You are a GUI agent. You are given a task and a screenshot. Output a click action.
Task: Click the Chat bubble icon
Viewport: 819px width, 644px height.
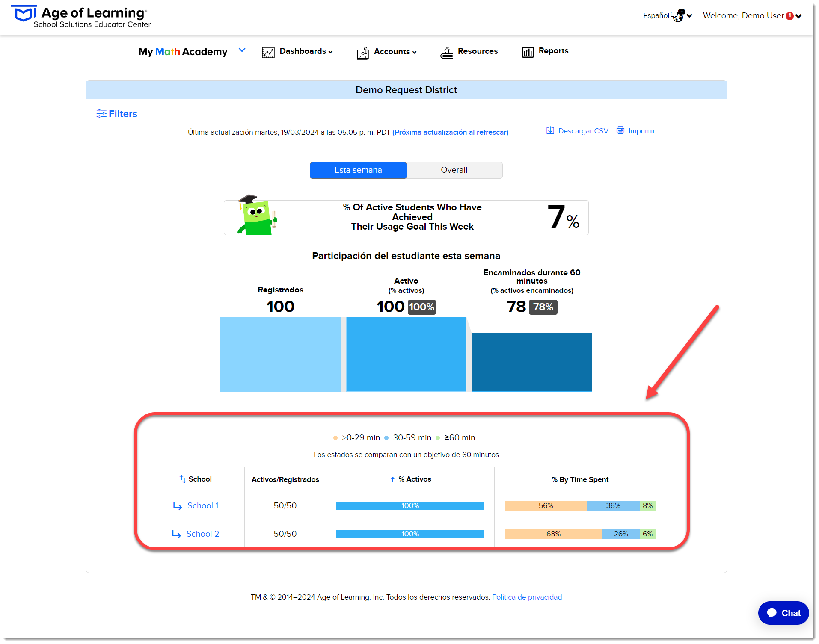pyautogui.click(x=772, y=613)
